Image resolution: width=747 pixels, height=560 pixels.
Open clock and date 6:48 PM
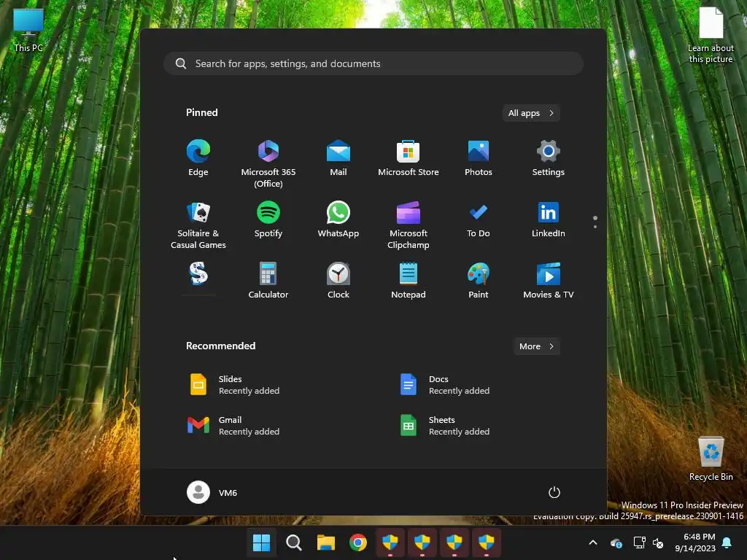pyautogui.click(x=695, y=542)
